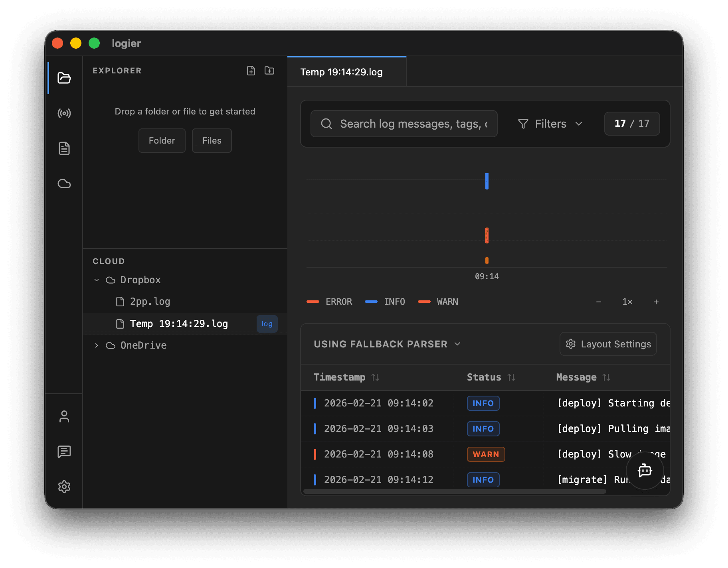The height and width of the screenshot is (568, 728).
Task: Toggle INFO series in chart legend
Action: click(x=385, y=302)
